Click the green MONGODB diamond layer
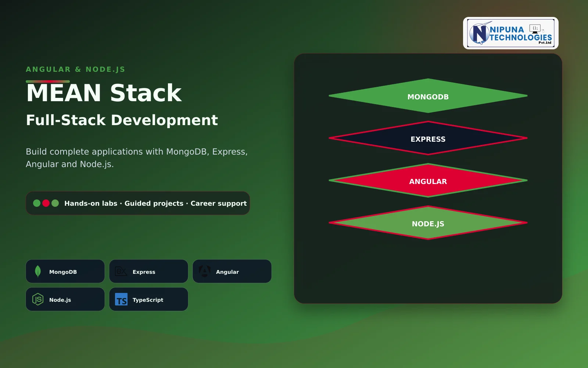This screenshot has width=588, height=368. [428, 96]
